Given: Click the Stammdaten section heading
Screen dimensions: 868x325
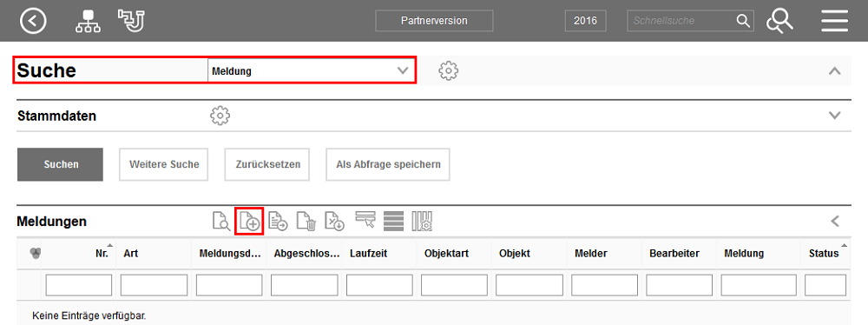Looking at the screenshot, I should tap(57, 116).
